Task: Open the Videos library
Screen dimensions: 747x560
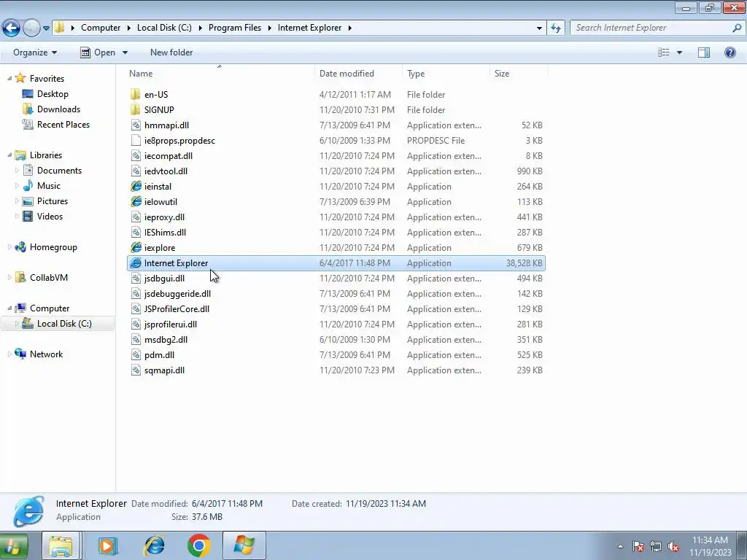Action: pos(50,216)
